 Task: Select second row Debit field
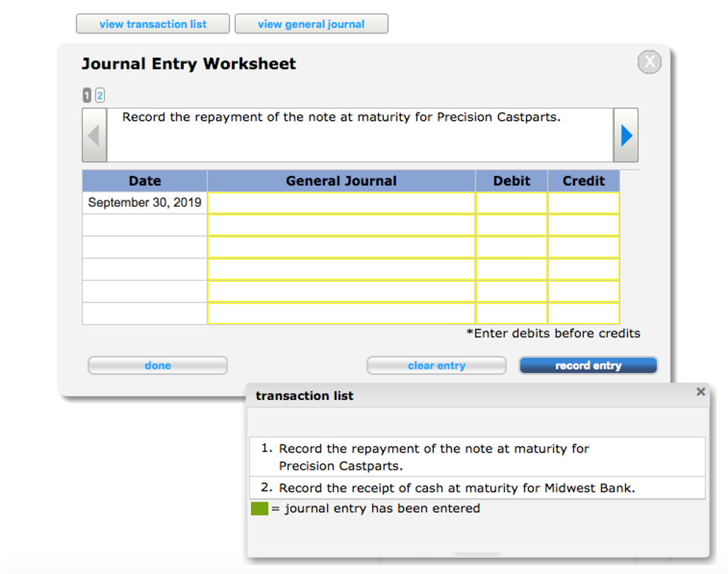512,225
